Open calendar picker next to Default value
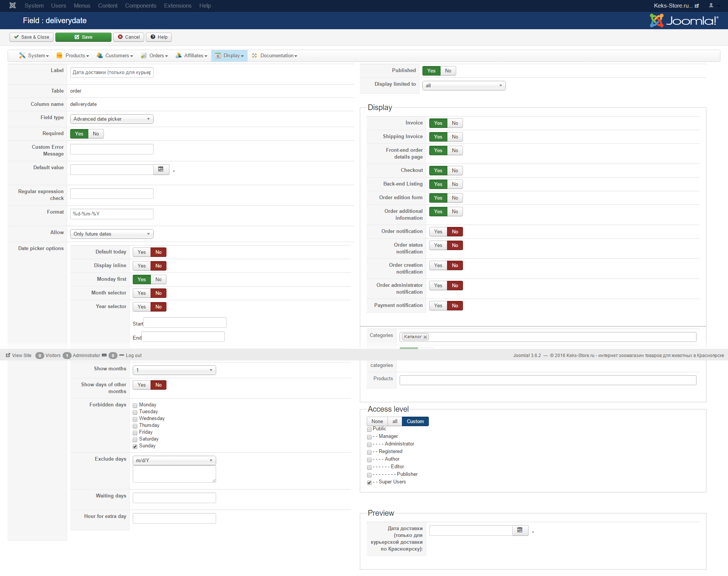The height and width of the screenshot is (576, 728). click(161, 169)
